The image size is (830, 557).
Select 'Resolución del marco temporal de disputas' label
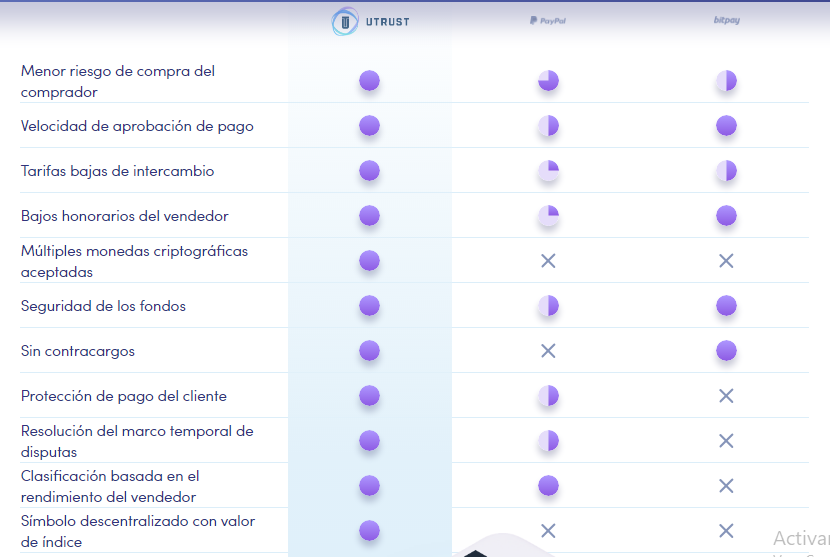tap(137, 441)
